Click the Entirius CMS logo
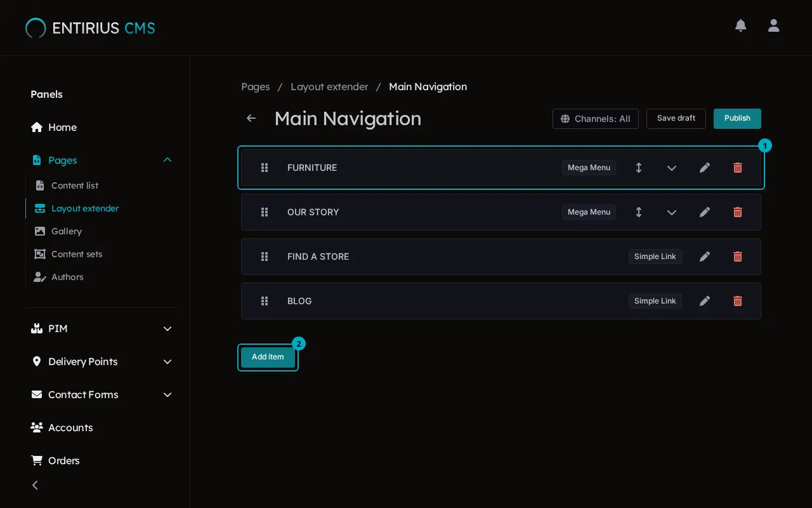The image size is (812, 508). point(90,28)
